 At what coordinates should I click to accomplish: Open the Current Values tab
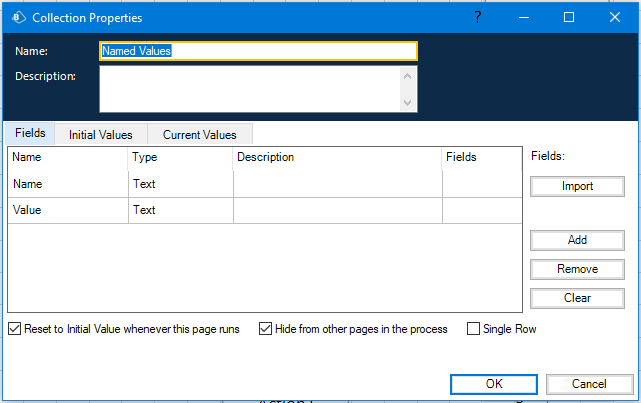pyautogui.click(x=199, y=134)
